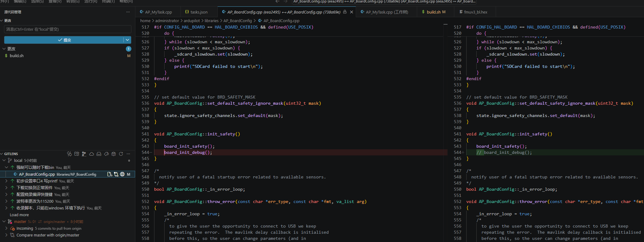Expand Incoming commits node

(6, 228)
